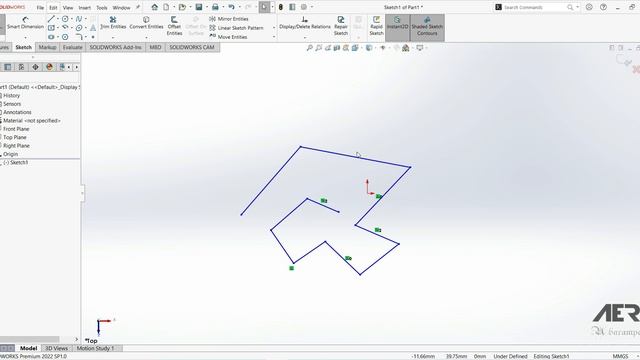Screen dimensions: 640x360
Task: Expand the Display/Delete Relations dropdown
Action: [x=304, y=38]
